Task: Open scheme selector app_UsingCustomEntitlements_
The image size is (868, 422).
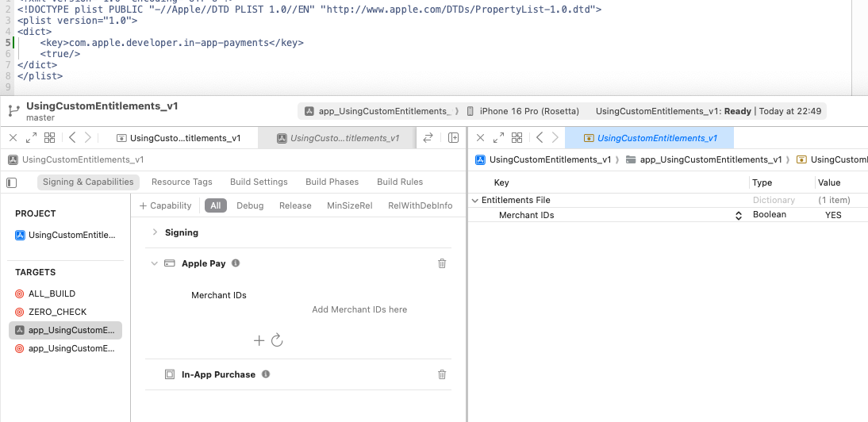Action: 386,111
